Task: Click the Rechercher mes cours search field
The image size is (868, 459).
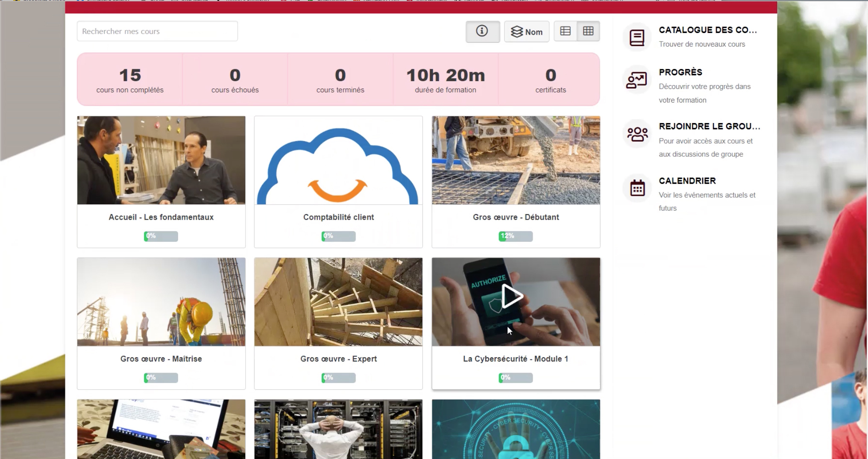Action: pyautogui.click(x=157, y=31)
